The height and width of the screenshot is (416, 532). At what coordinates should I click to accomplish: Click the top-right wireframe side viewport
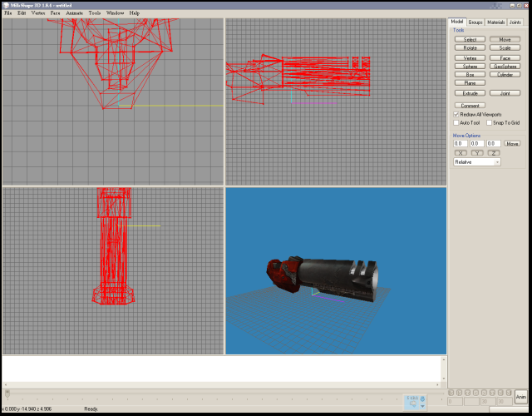(336, 102)
